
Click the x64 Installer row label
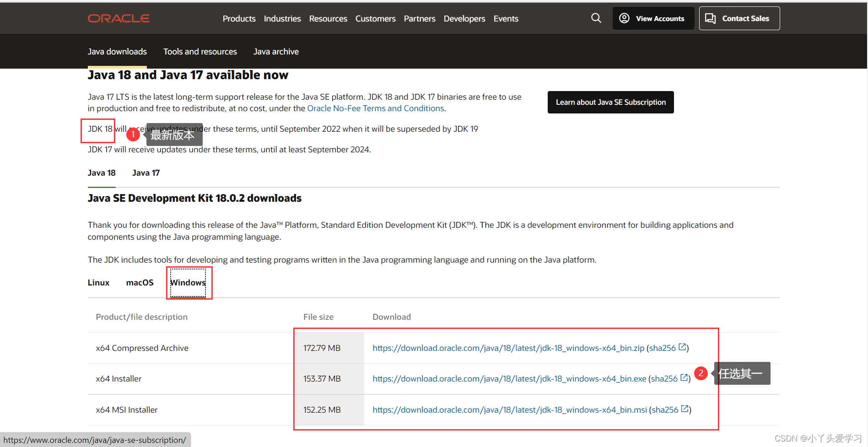(x=119, y=379)
